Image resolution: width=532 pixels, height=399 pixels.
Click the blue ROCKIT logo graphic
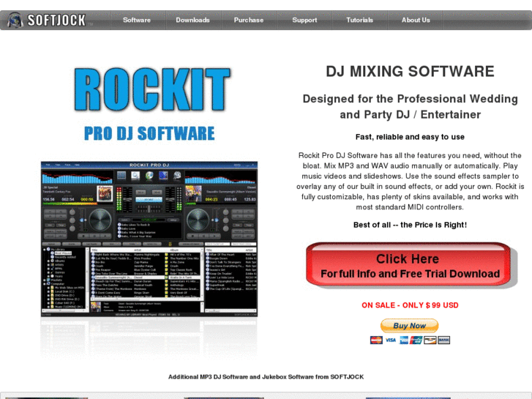tap(152, 89)
